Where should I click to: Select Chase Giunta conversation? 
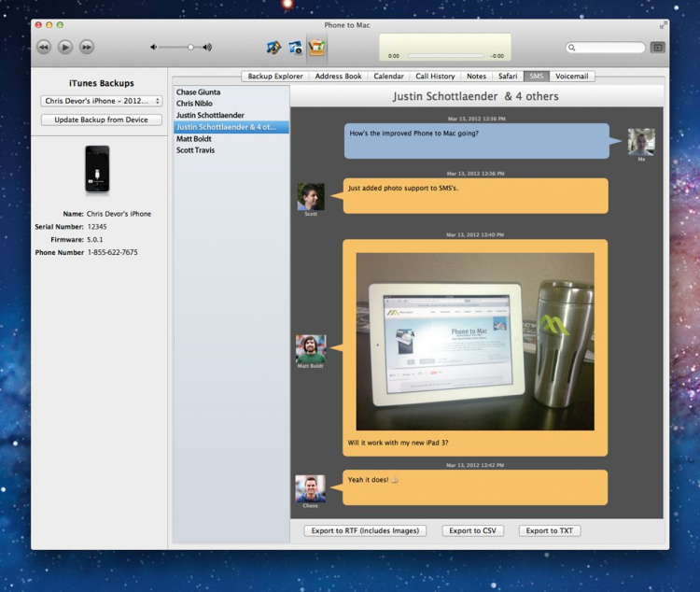tap(198, 92)
